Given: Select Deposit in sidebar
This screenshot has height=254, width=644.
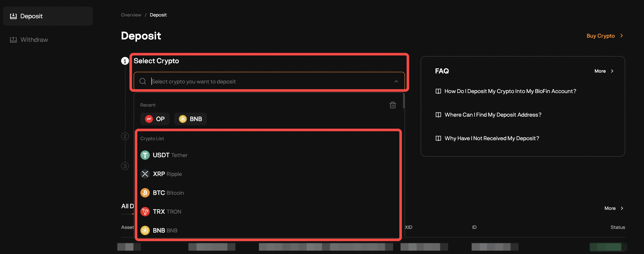Looking at the screenshot, I should point(31,16).
